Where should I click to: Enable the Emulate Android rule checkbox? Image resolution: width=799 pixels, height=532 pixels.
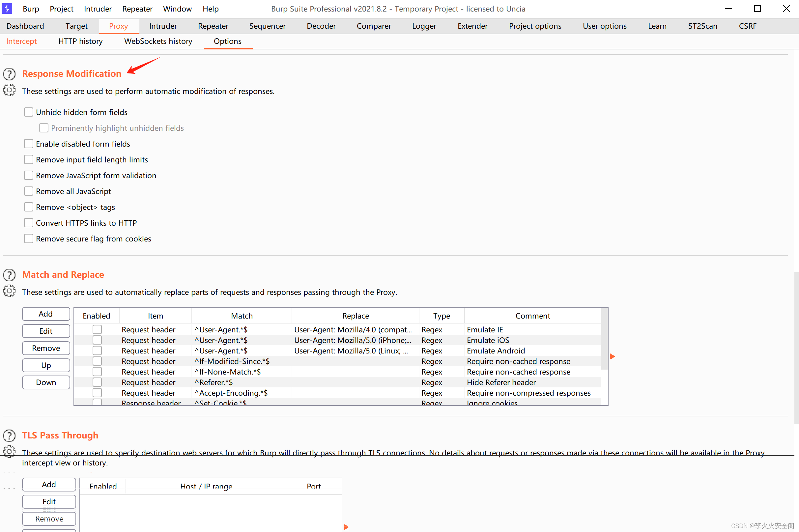(98, 350)
